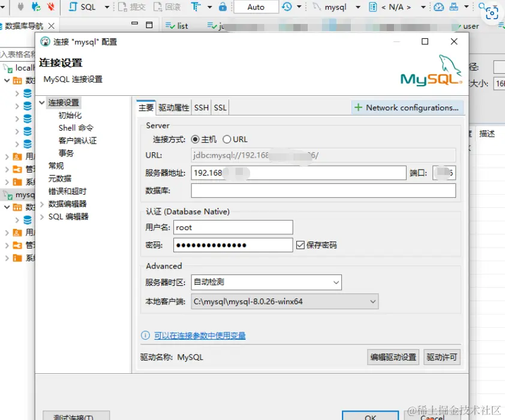Click the reconnect icon with green arrows
Image resolution: width=505 pixels, height=420 pixels.
36,7
